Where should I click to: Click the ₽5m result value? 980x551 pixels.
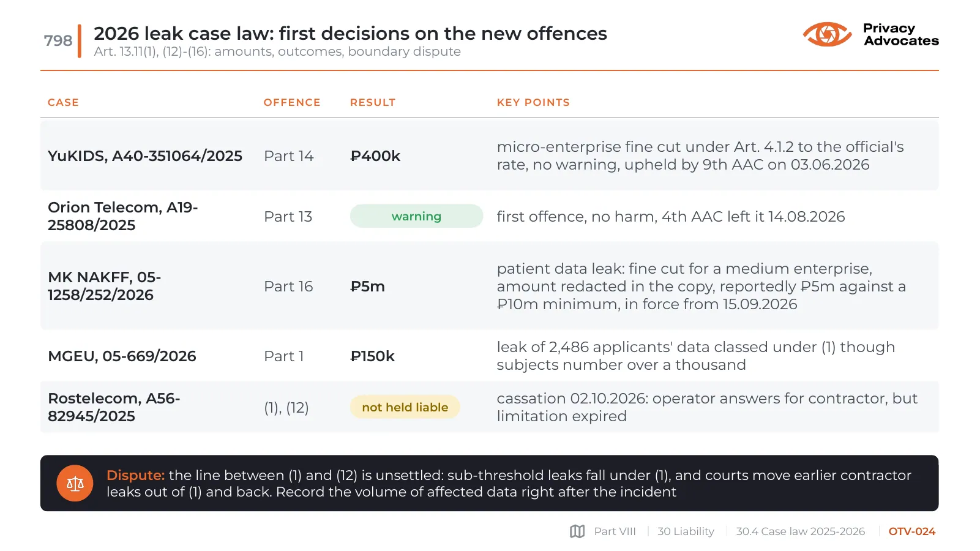367,287
